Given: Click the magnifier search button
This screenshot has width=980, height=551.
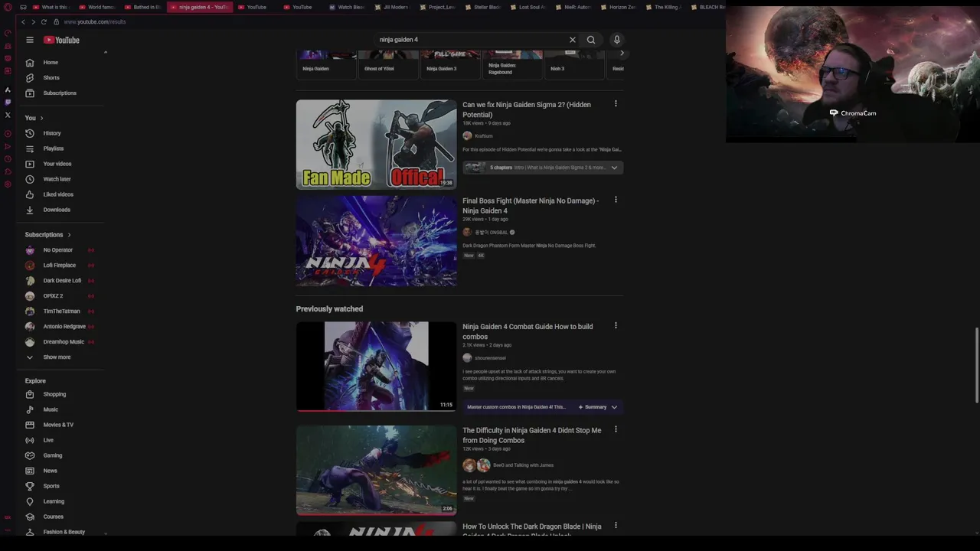Looking at the screenshot, I should tap(591, 40).
